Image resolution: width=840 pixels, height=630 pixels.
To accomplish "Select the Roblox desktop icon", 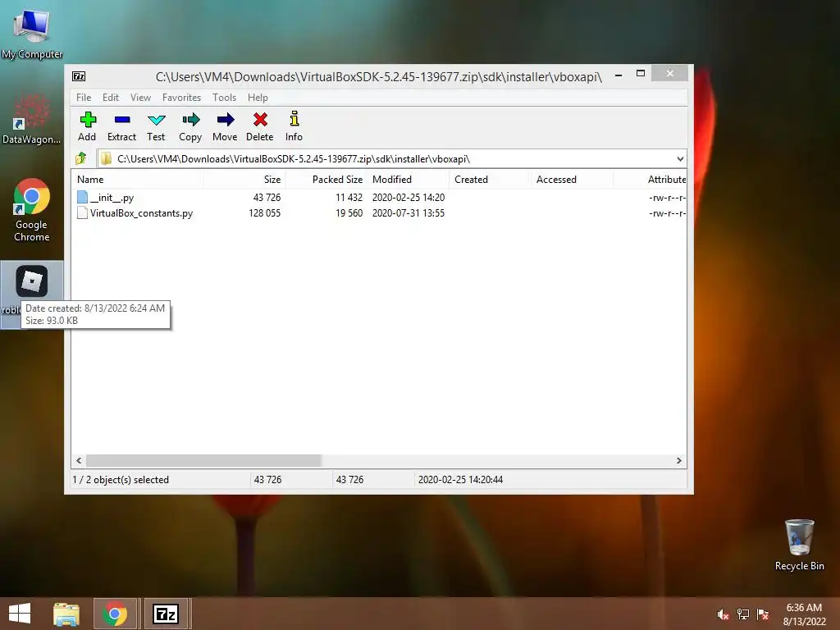I will (x=32, y=281).
